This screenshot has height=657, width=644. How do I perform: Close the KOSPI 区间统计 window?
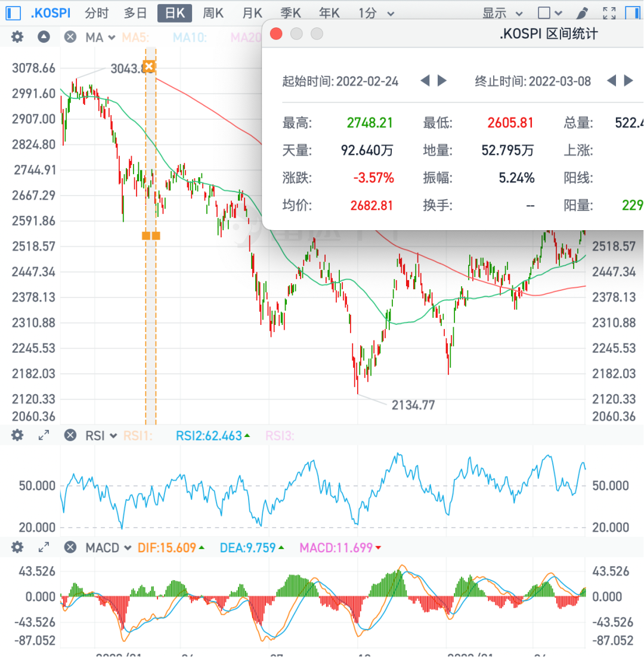click(276, 33)
